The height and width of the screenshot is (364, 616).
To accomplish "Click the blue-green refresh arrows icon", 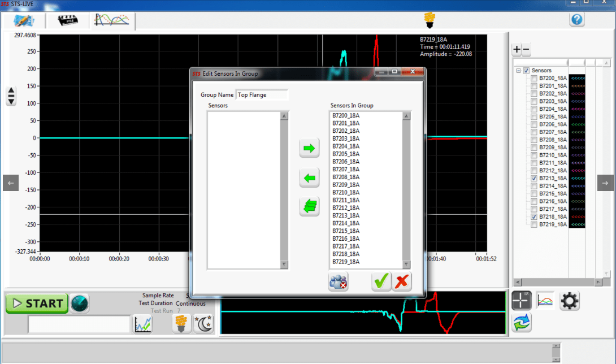I will click(x=522, y=323).
